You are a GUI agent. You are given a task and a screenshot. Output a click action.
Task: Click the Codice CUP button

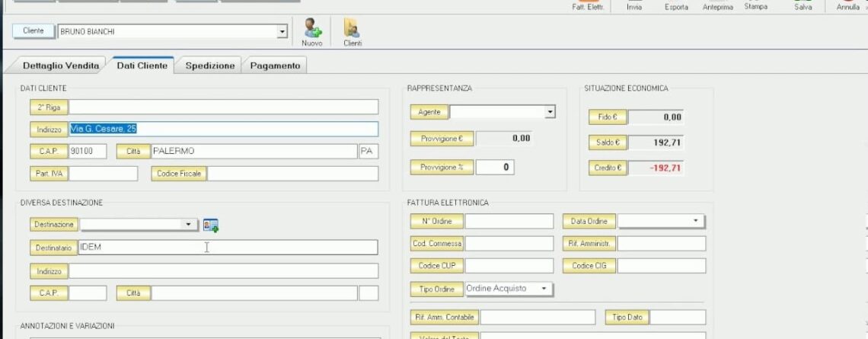(x=437, y=266)
